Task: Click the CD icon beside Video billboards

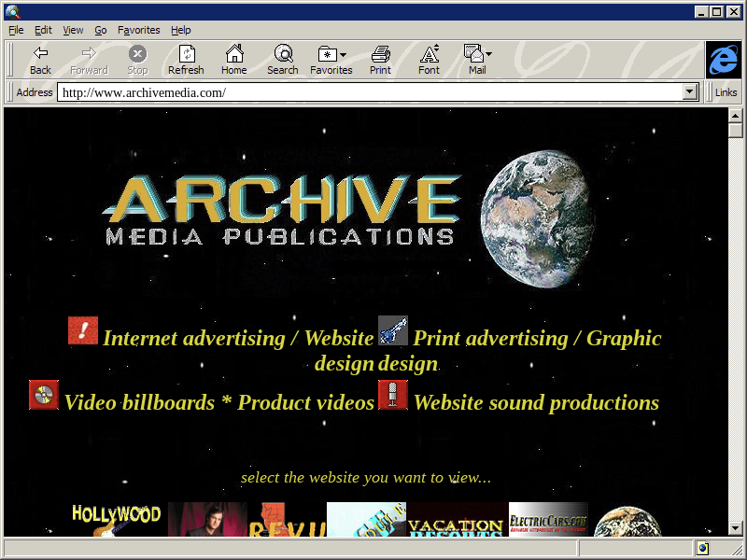Action: 44,395
